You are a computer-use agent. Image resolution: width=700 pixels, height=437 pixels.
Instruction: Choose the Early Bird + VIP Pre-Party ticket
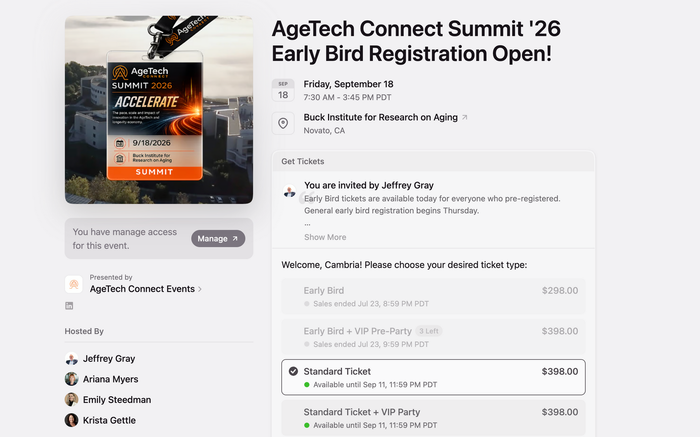(433, 337)
